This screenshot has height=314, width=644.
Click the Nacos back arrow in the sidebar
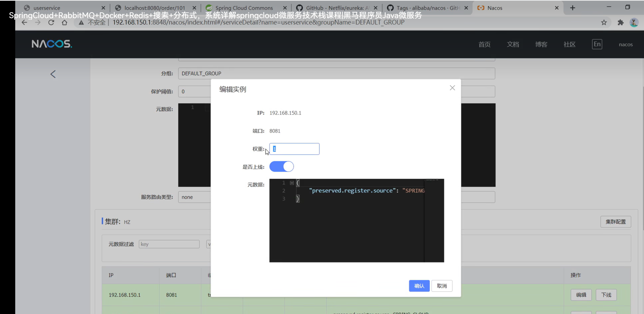click(53, 74)
